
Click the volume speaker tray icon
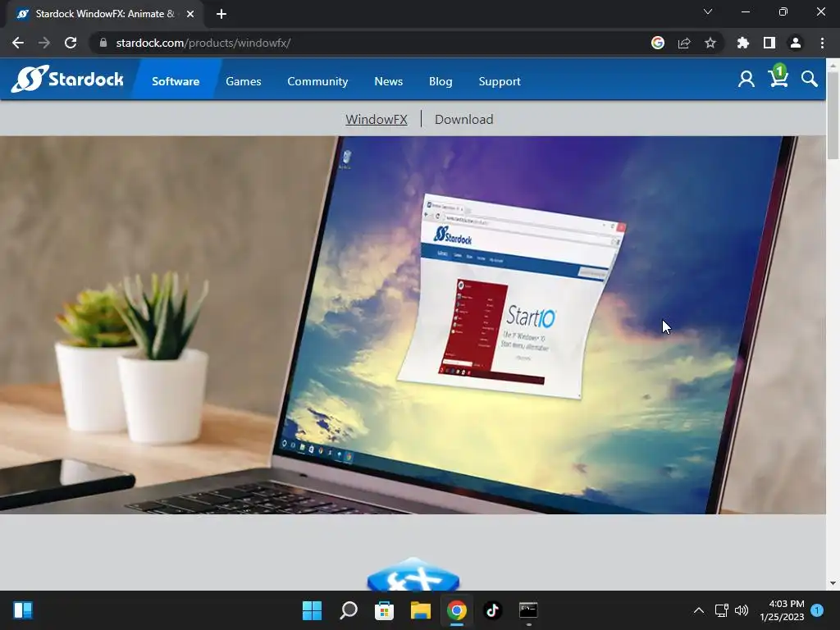[742, 610]
